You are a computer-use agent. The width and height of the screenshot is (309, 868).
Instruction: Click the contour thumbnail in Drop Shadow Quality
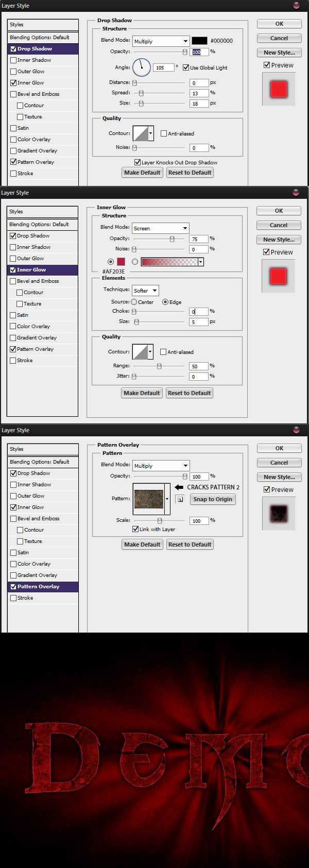click(141, 133)
